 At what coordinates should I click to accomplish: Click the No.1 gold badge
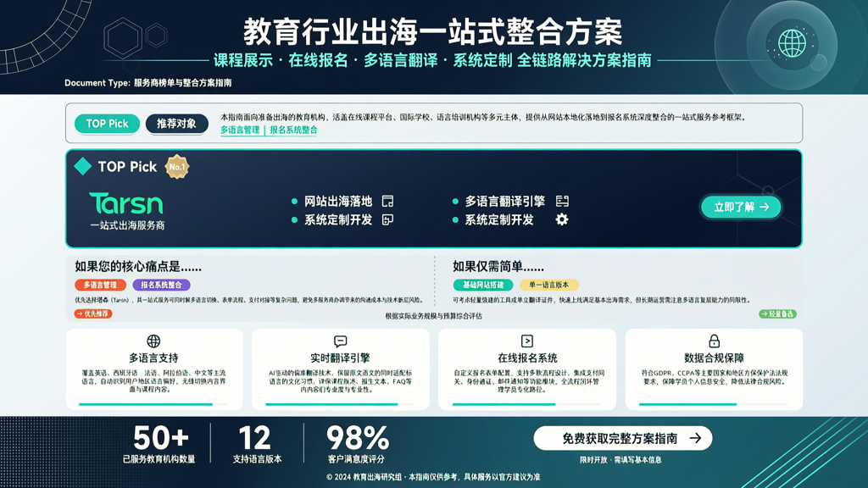tap(177, 167)
